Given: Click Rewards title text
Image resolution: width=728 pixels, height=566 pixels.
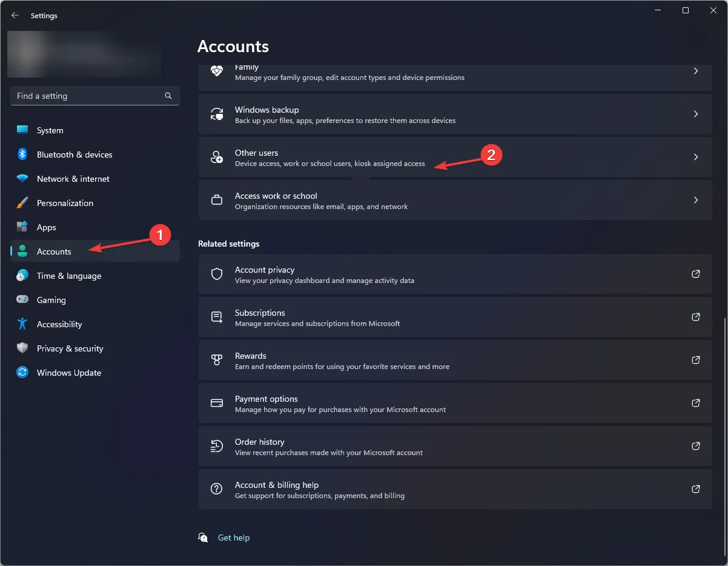Looking at the screenshot, I should [251, 356].
